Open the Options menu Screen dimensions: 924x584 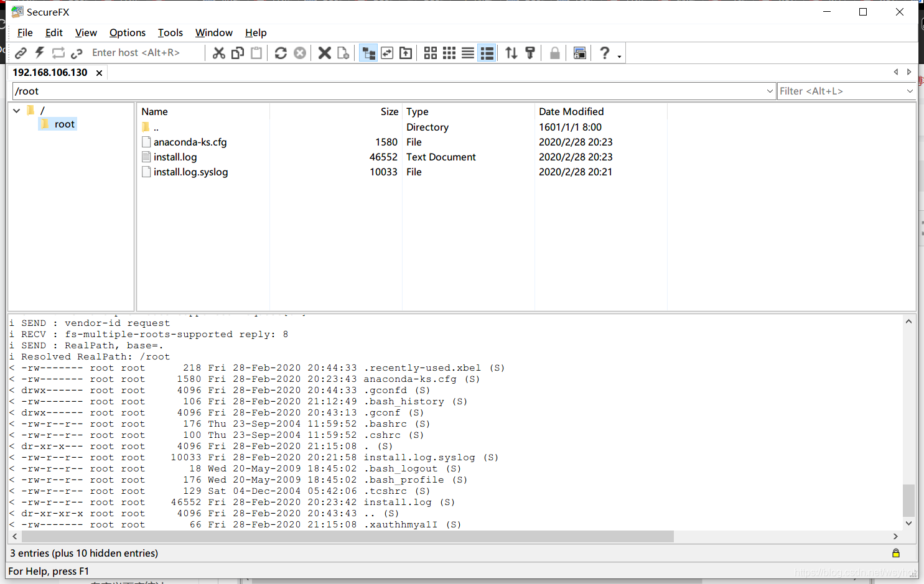tap(128, 32)
